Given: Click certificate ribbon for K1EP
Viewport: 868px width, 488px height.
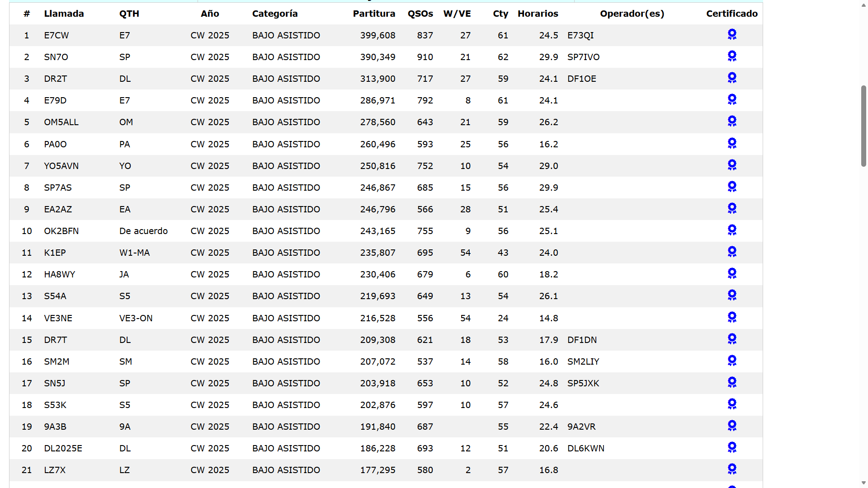Looking at the screenshot, I should tap(732, 252).
